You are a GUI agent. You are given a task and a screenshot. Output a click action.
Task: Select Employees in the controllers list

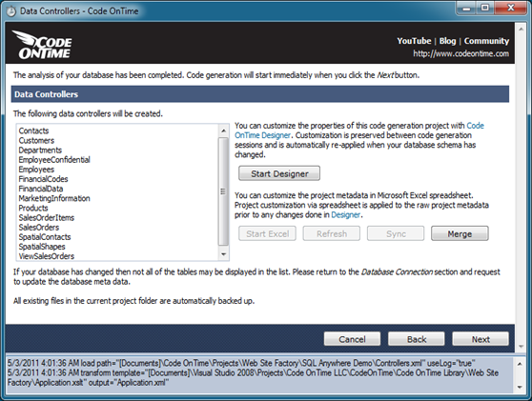click(36, 170)
